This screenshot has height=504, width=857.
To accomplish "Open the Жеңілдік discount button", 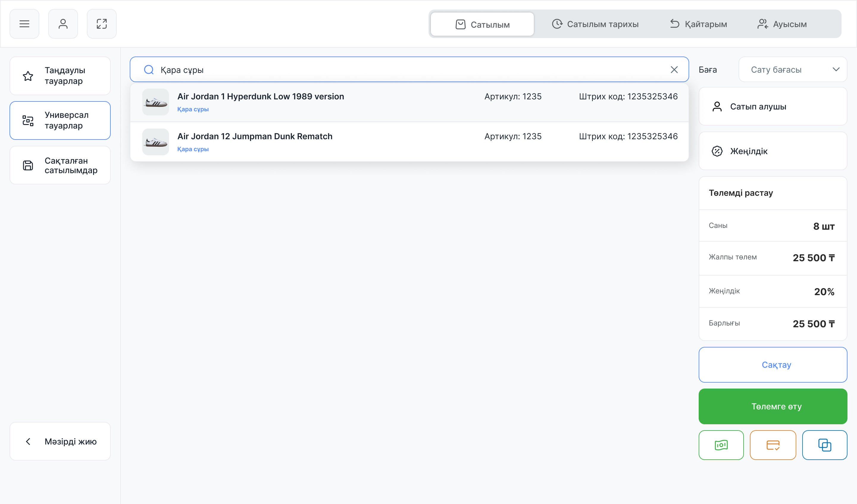I will coord(773,151).
